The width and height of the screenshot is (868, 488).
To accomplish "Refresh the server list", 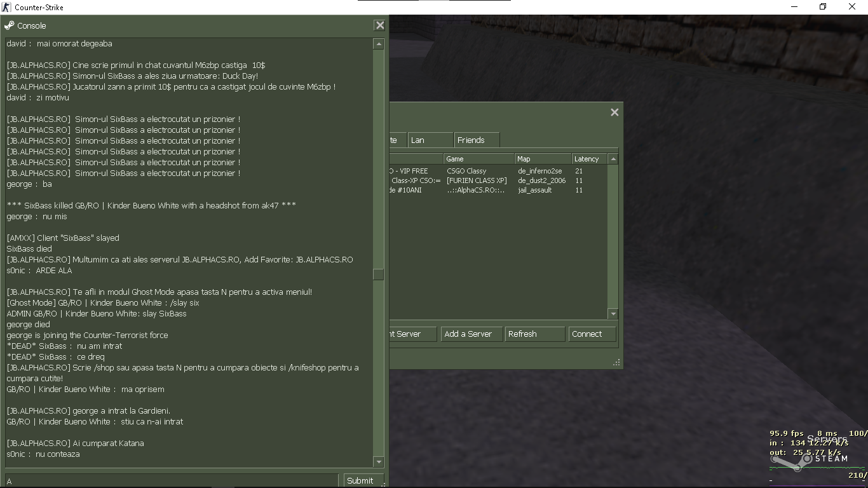I will [x=534, y=334].
